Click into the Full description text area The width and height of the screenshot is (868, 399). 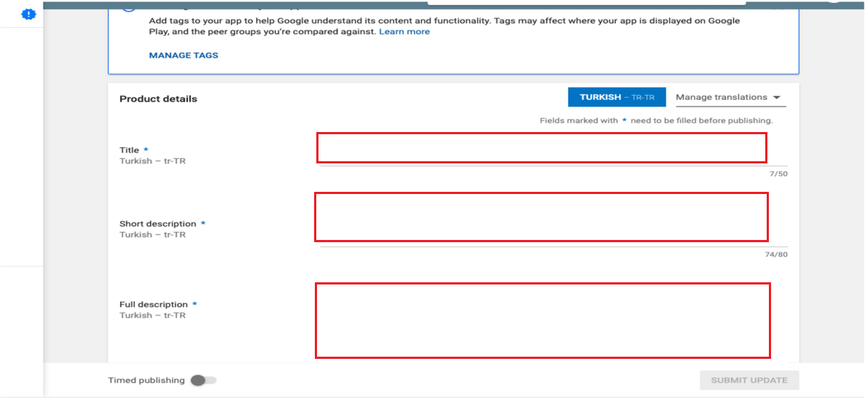pos(542,320)
